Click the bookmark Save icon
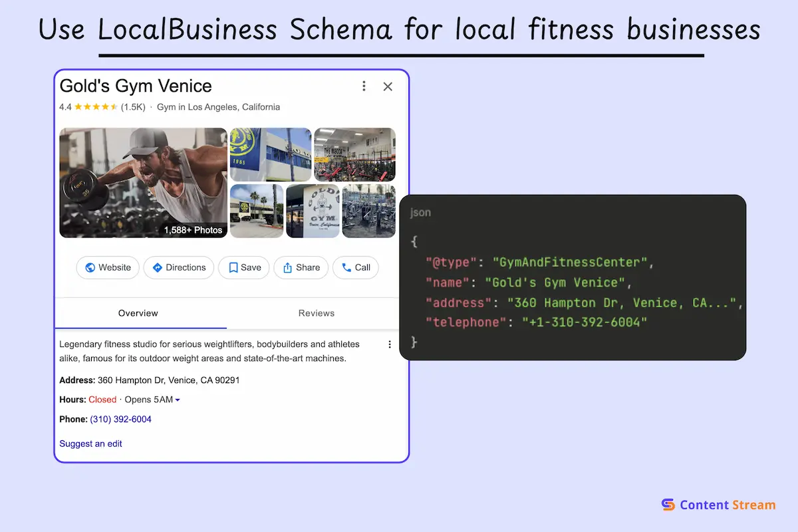The height and width of the screenshot is (532, 798). pos(233,267)
